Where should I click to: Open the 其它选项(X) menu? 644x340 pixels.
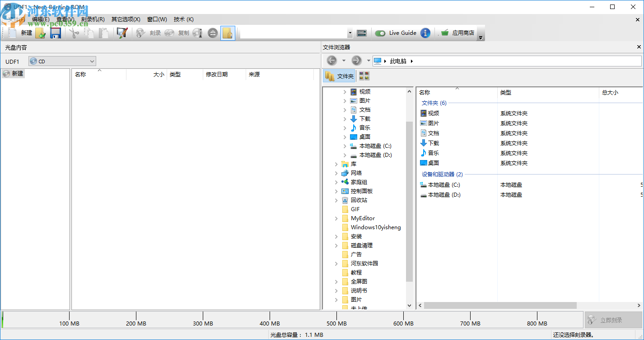point(126,19)
